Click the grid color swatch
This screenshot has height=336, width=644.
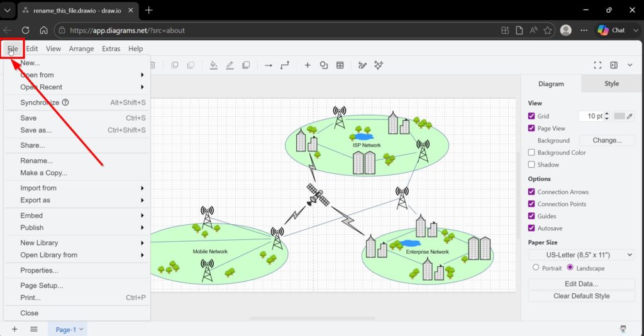619,116
